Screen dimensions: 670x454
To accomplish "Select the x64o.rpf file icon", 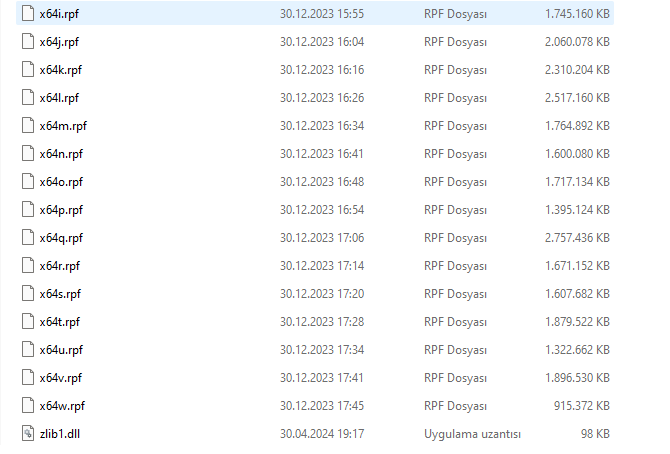I will coord(28,182).
